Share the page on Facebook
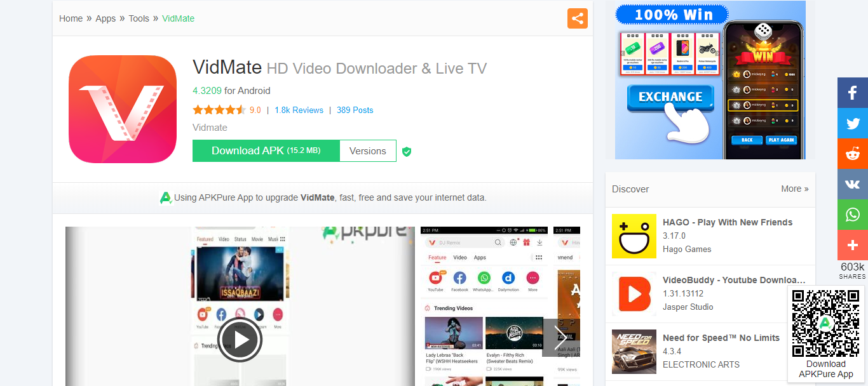Screen dimensions: 868x386 [853, 93]
